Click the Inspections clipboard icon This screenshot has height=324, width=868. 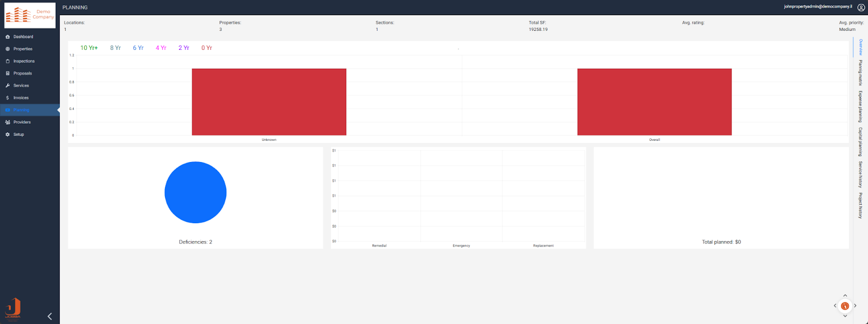pyautogui.click(x=8, y=61)
